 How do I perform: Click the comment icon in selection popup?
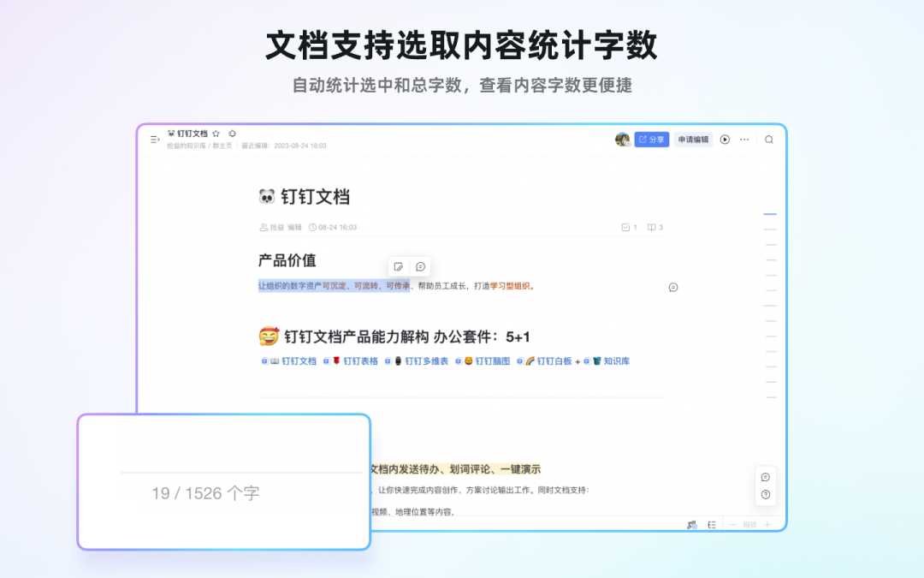pos(420,266)
